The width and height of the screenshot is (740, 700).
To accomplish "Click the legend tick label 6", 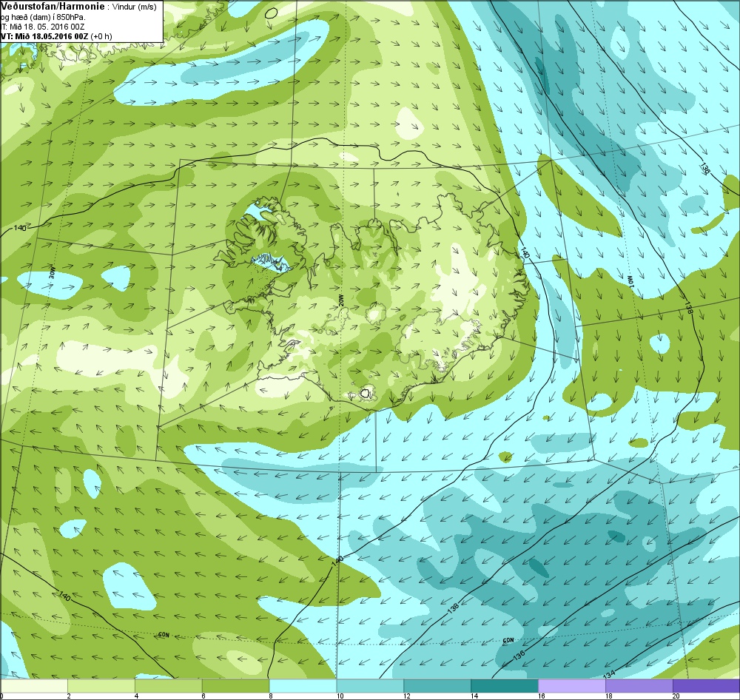I will coord(203,696).
